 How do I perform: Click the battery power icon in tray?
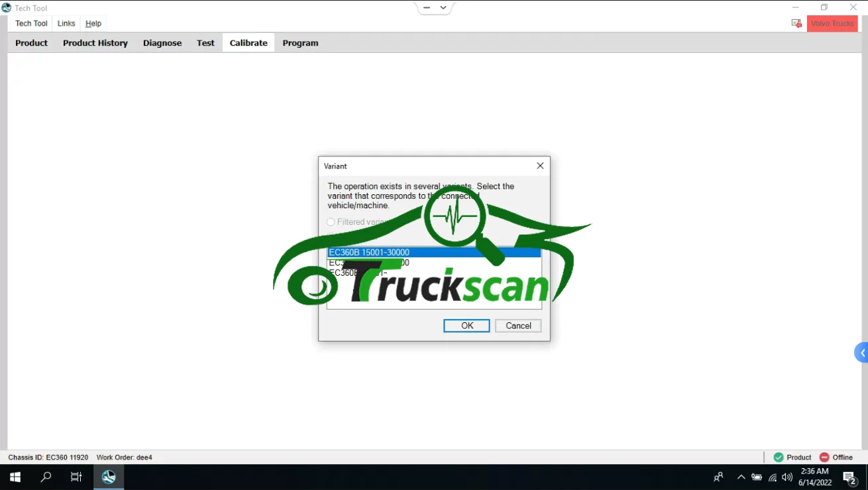coord(757,477)
